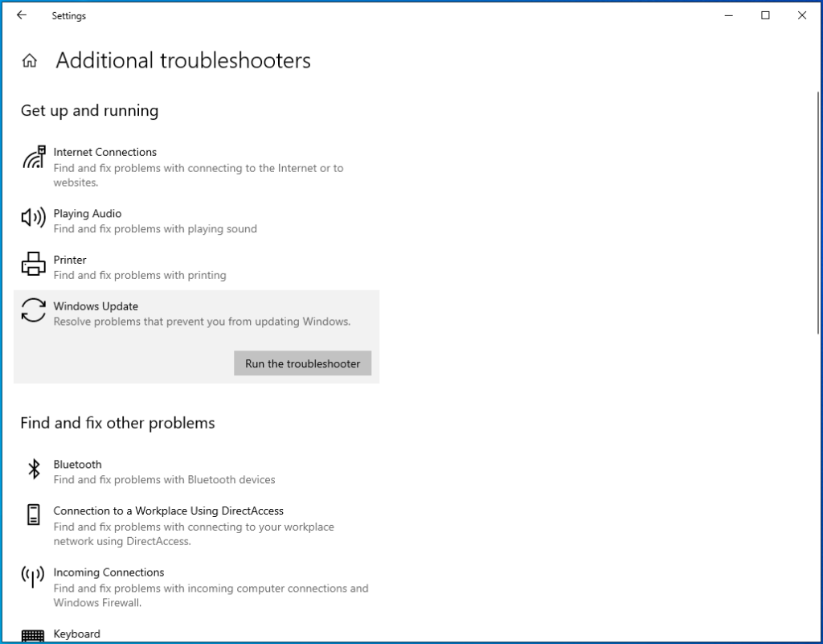This screenshot has height=644, width=823.
Task: Run the Windows Update troubleshooter
Action: point(302,363)
